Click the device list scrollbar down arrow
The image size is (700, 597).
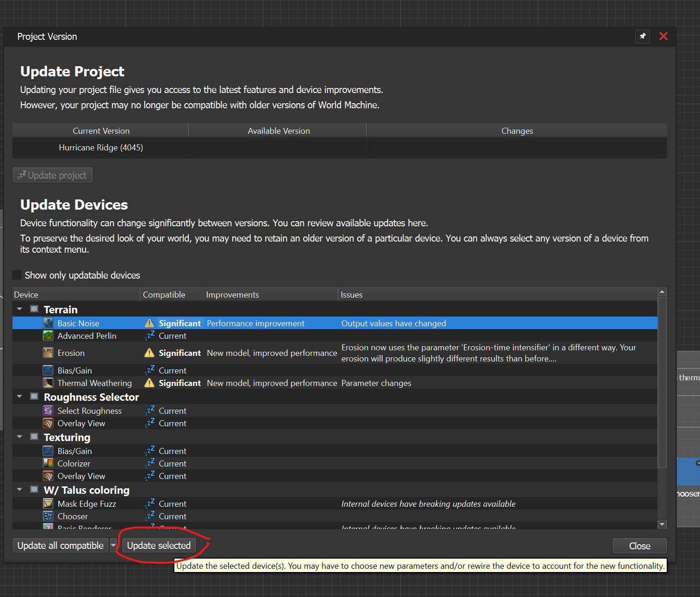[662, 524]
